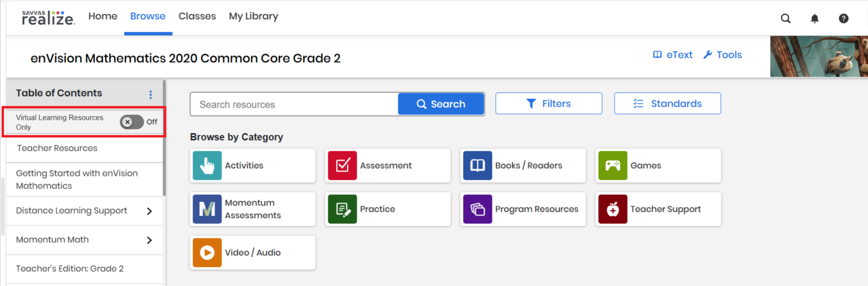868x286 pixels.
Task: Open Momentum Assessments category label
Action: [253, 209]
